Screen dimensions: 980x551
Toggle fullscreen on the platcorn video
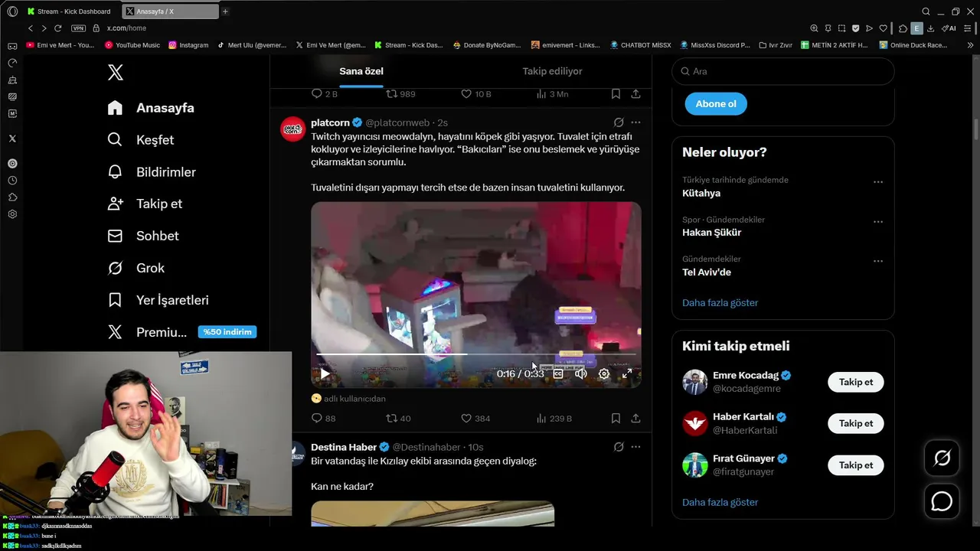[x=627, y=373]
